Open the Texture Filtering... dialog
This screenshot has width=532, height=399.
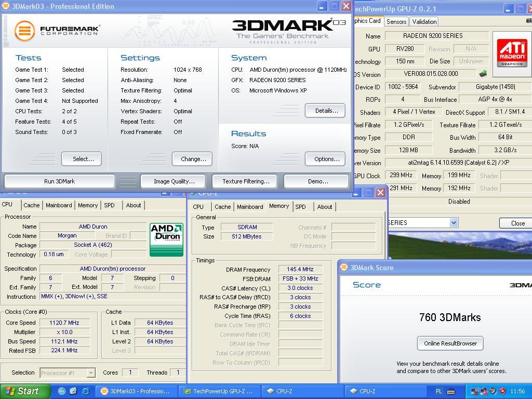(244, 181)
